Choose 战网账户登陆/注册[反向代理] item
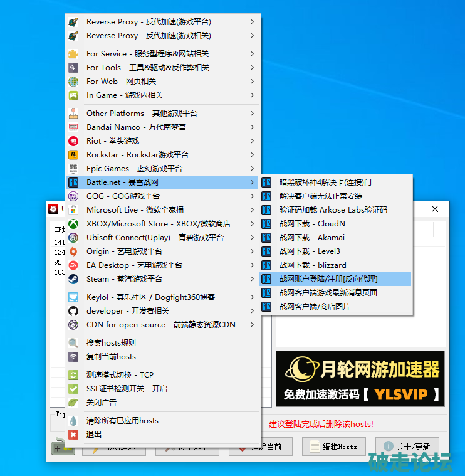This screenshot has width=465, height=476. (x=328, y=279)
